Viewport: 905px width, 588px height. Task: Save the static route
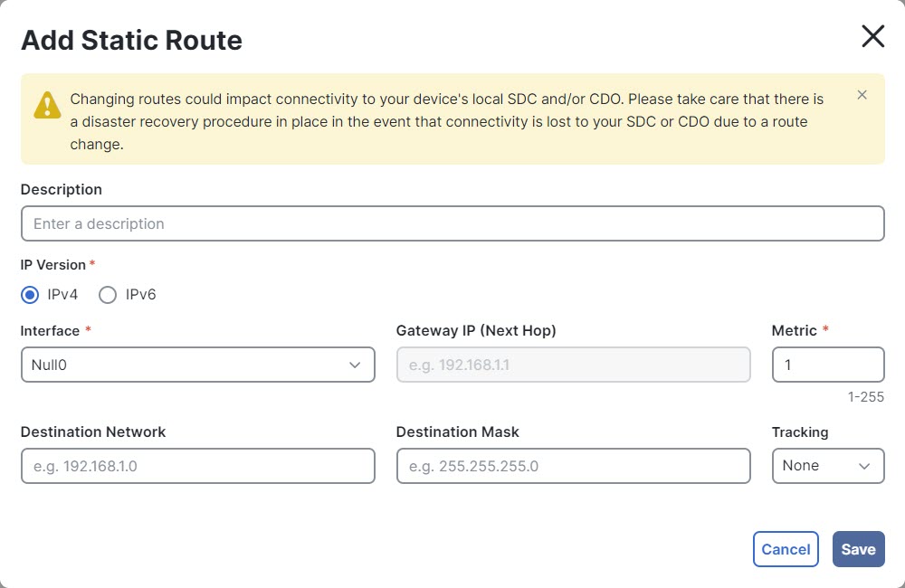pos(858,549)
